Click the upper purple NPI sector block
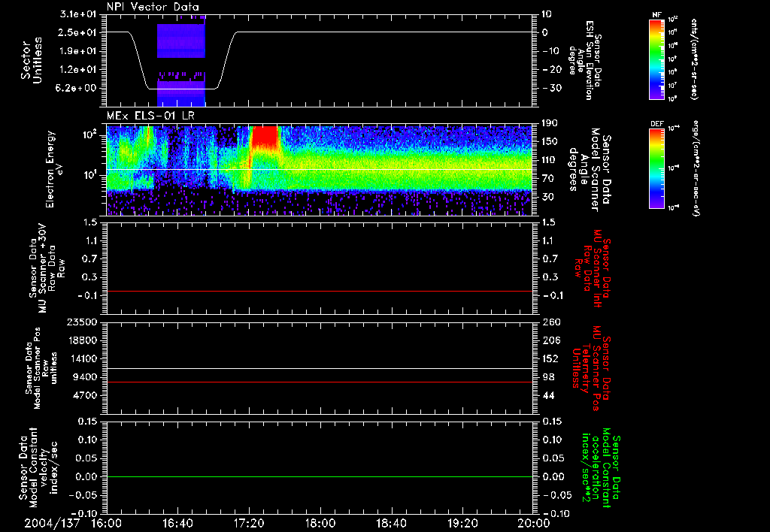 tap(180, 41)
